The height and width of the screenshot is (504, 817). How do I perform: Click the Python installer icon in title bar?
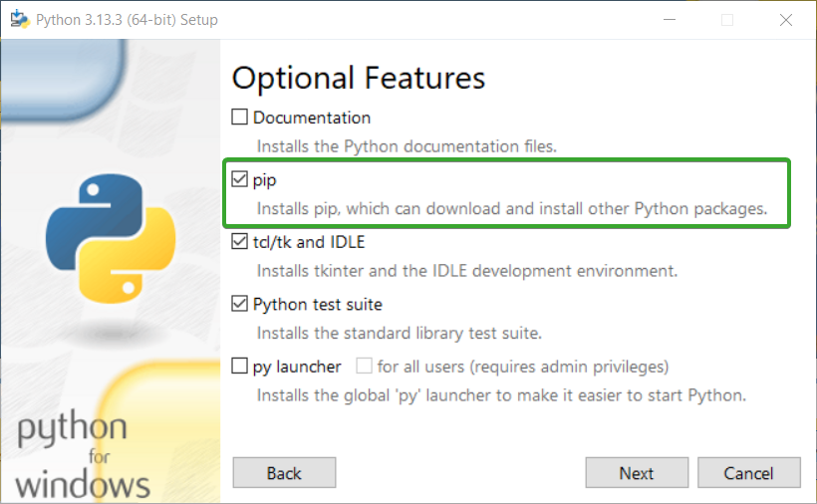click(20, 19)
